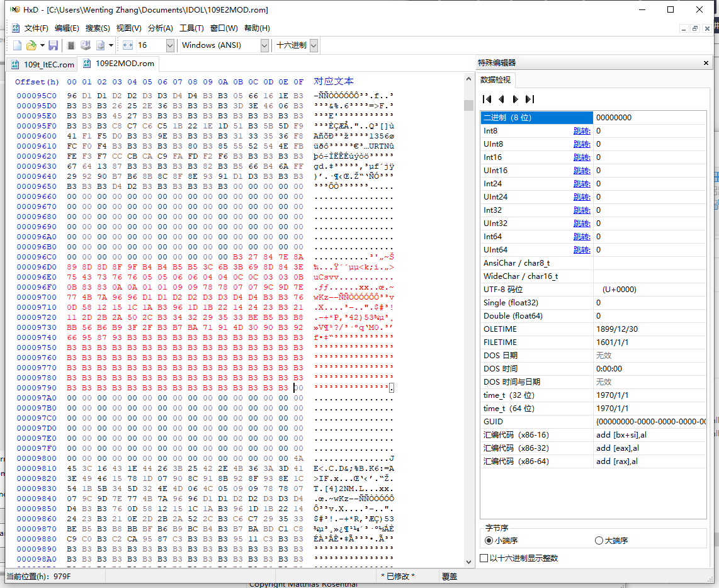Open the 视图(V) menu
This screenshot has height=588, width=719.
[129, 28]
